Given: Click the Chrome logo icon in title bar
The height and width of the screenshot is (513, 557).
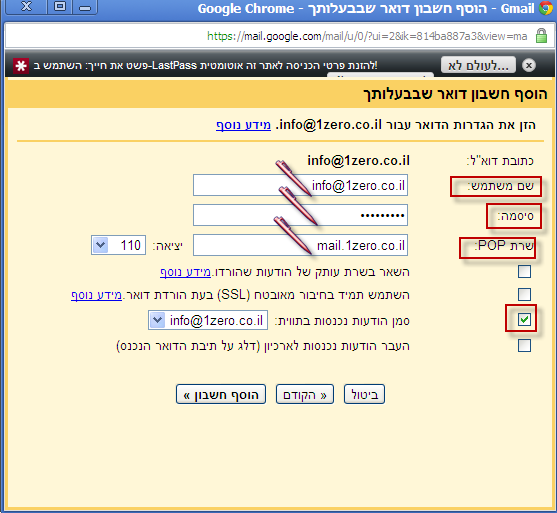Looking at the screenshot, I should tap(546, 8).
